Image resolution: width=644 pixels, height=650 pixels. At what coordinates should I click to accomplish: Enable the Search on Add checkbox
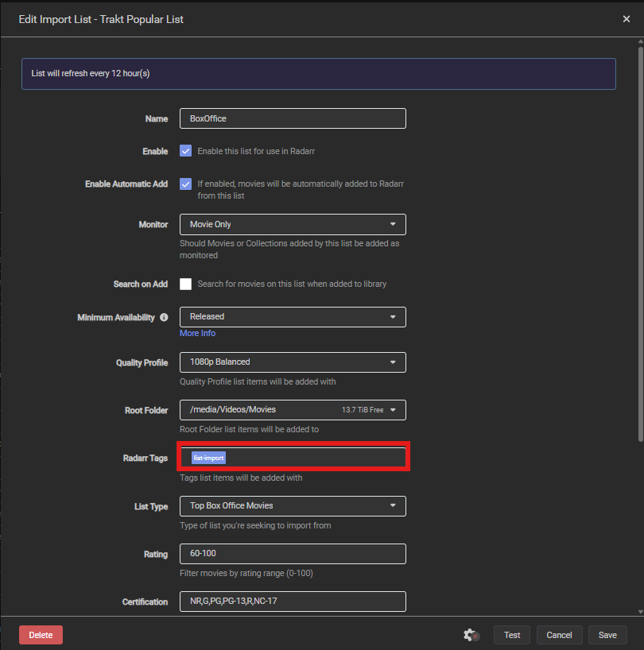(186, 284)
